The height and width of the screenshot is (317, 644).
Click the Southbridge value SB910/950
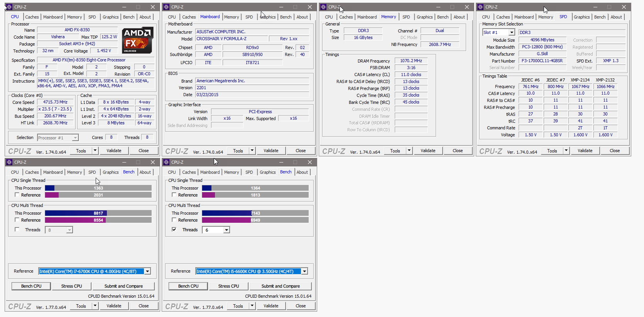tap(252, 54)
